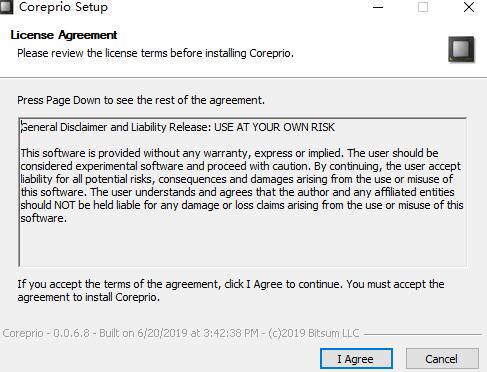Click "General Disclaimer and Liability Release" line

coord(116,127)
